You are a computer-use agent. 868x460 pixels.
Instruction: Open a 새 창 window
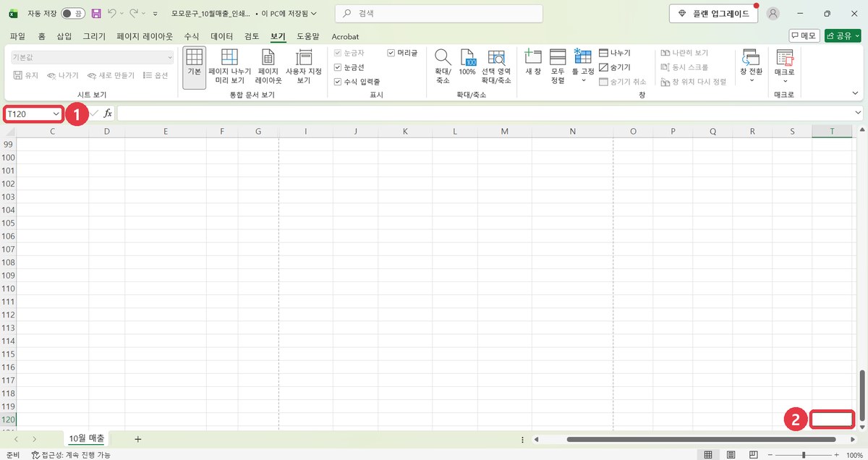[533, 63]
